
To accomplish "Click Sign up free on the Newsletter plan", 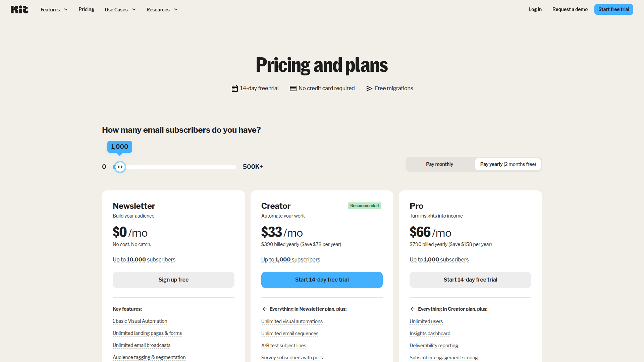I will 173,280.
